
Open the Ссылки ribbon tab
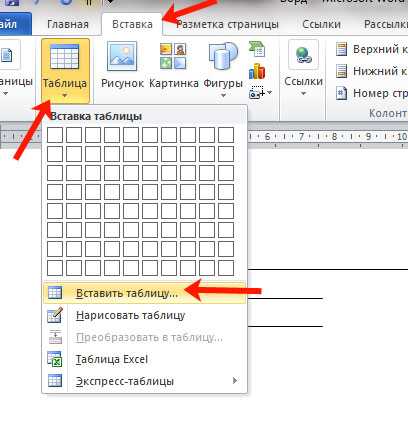click(x=321, y=24)
